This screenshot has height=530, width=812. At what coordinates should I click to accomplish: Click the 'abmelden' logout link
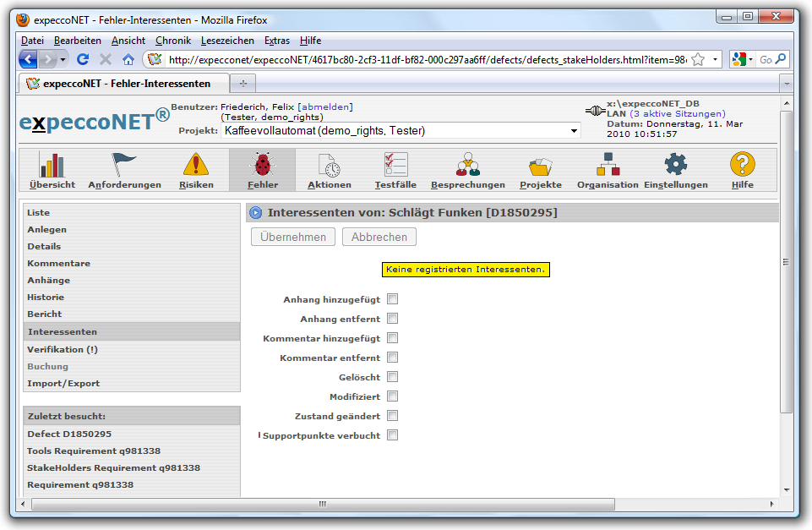pyautogui.click(x=325, y=107)
